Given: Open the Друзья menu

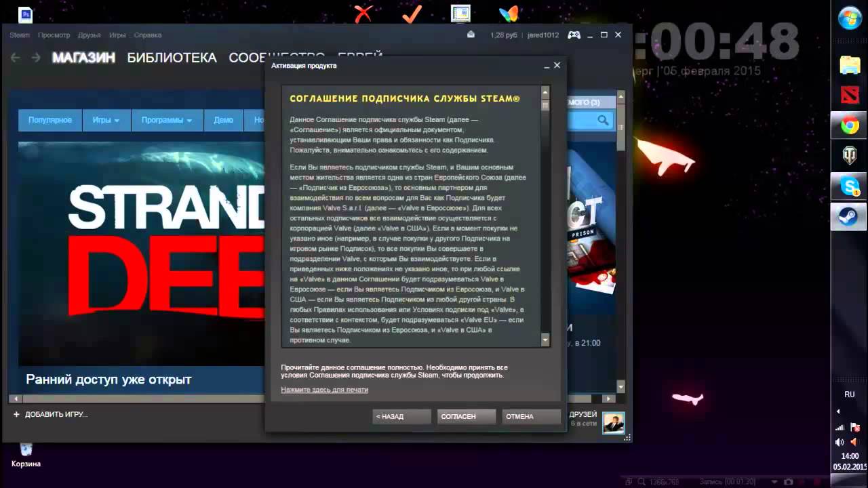Looking at the screenshot, I should pyautogui.click(x=89, y=35).
